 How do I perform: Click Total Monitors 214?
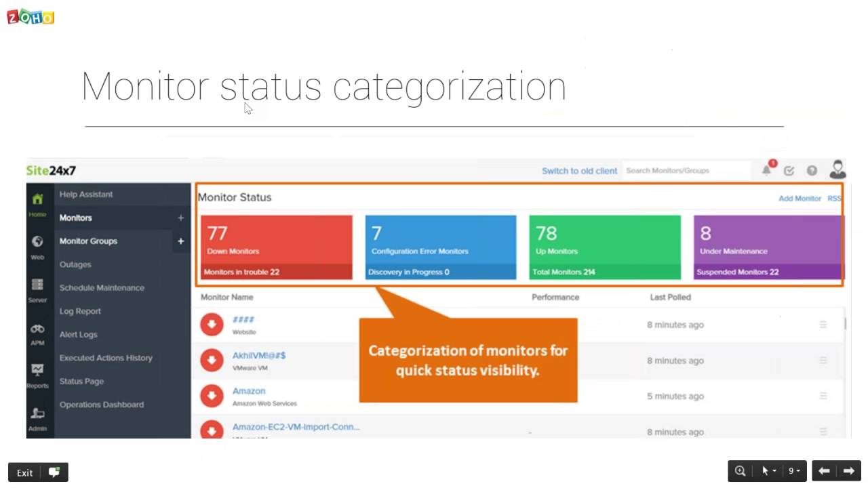click(564, 272)
